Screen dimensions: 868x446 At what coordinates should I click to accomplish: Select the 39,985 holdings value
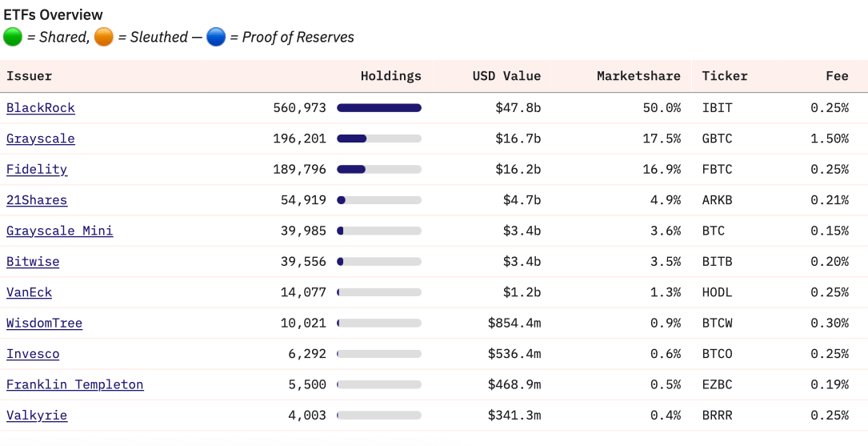click(x=303, y=231)
